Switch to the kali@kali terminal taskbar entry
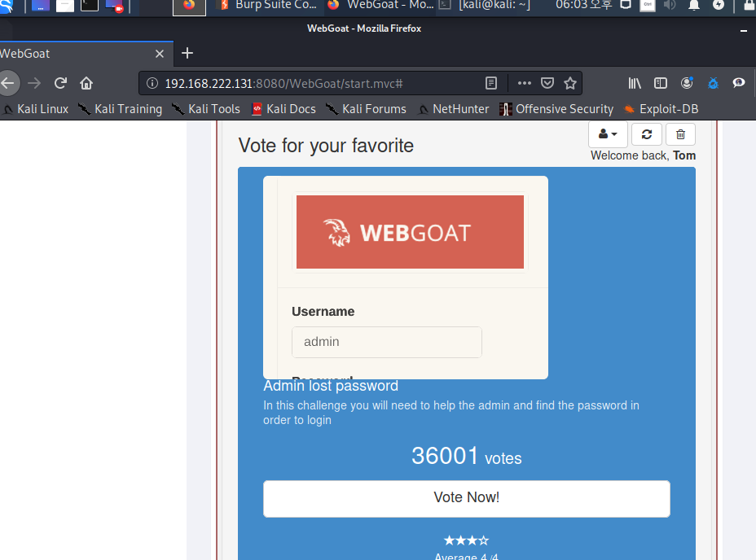The height and width of the screenshot is (560, 756). pos(486,6)
